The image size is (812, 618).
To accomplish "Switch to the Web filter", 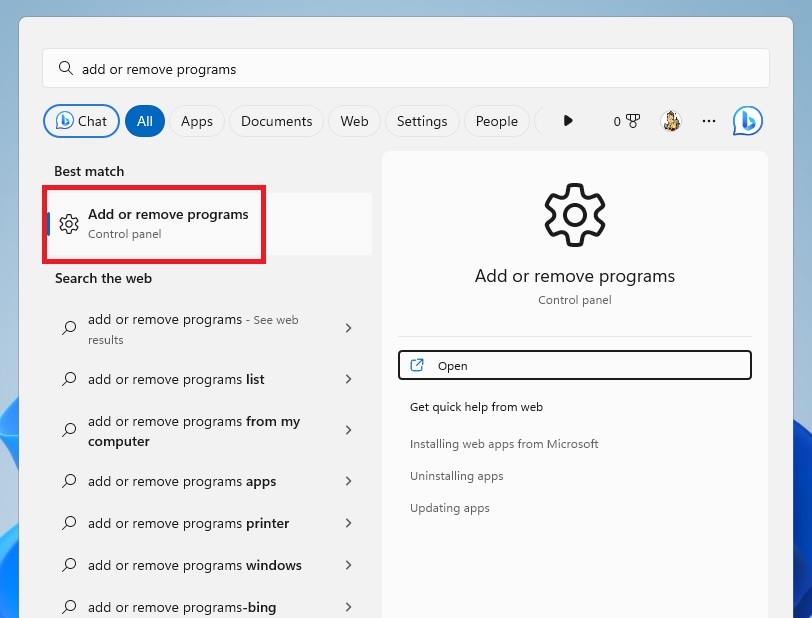I will (354, 121).
